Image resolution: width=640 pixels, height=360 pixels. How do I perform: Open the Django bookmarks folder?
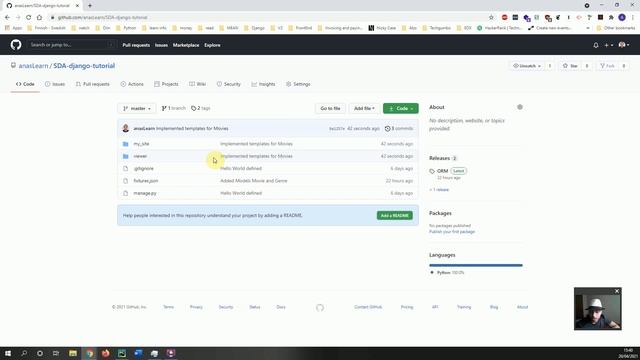(x=254, y=28)
